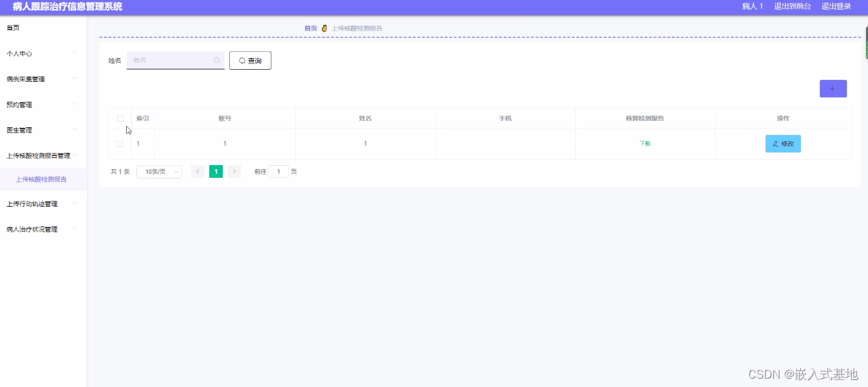Click the 账号 column header
The image size is (868, 387).
[x=225, y=118]
